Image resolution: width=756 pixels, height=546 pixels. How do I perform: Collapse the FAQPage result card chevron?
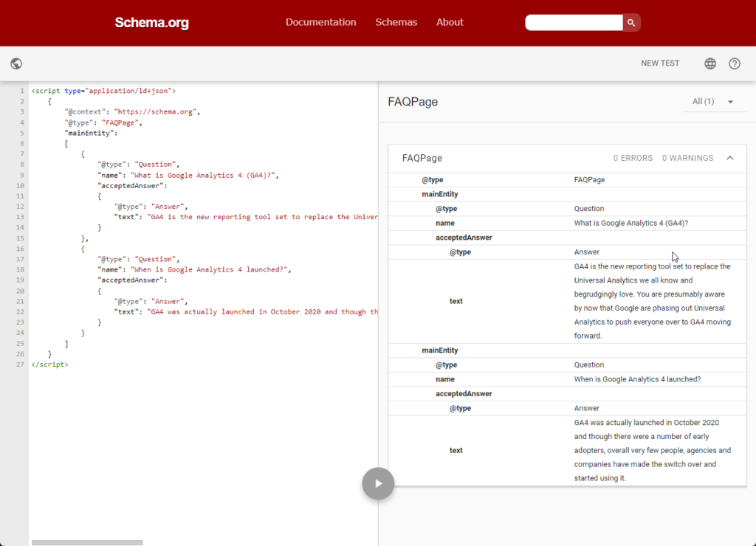click(x=730, y=158)
